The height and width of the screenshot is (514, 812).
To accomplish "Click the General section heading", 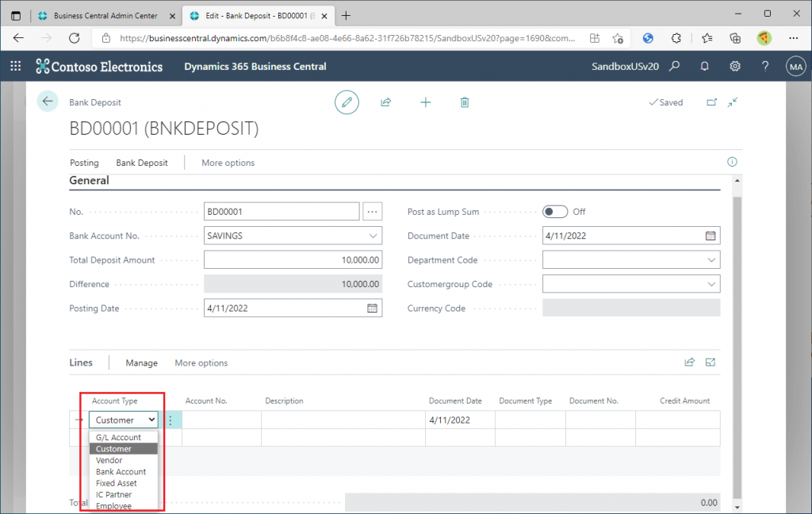I will pos(89,180).
